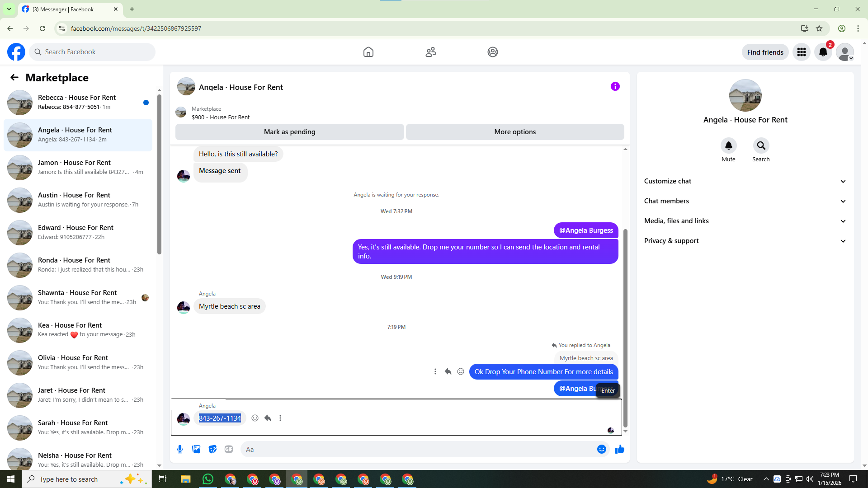Click the More options button
The width and height of the screenshot is (868, 488).
coord(515,132)
